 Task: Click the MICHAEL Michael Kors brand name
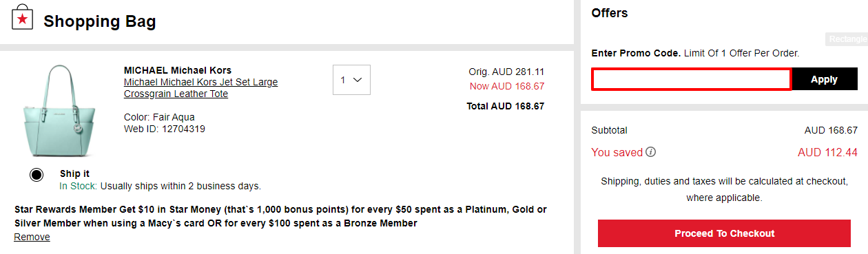pos(178,70)
